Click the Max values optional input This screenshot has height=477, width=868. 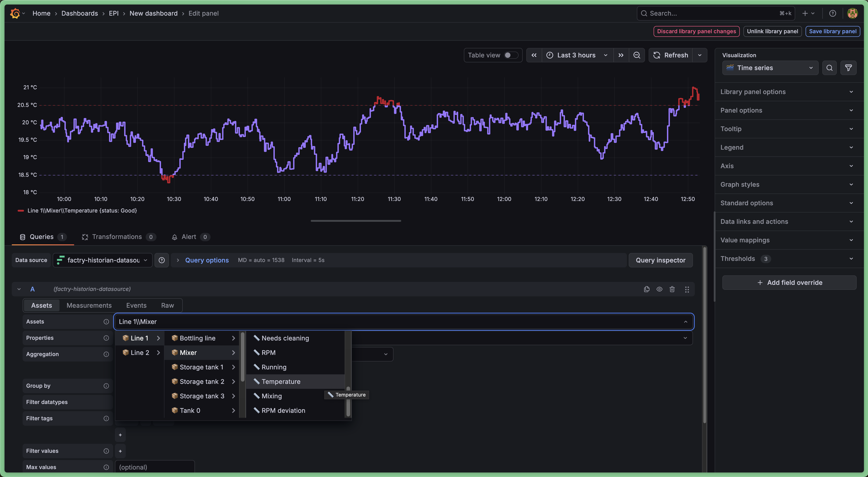(x=155, y=467)
